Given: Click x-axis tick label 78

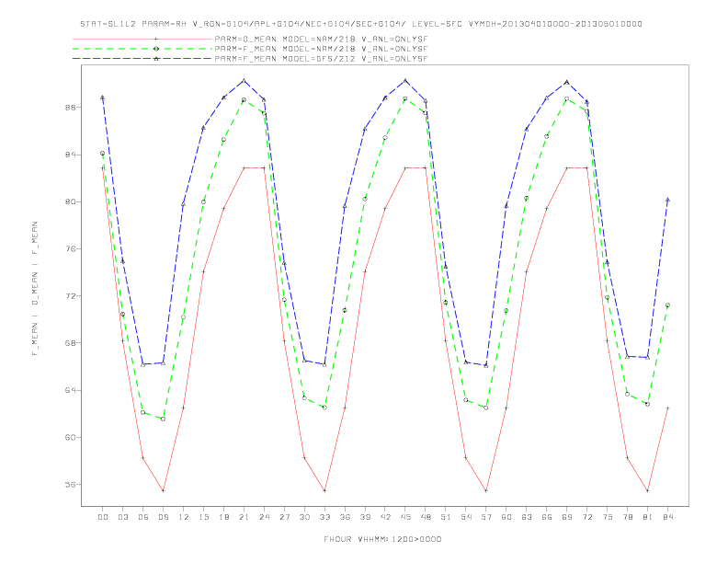Looking at the screenshot, I should point(627,517).
